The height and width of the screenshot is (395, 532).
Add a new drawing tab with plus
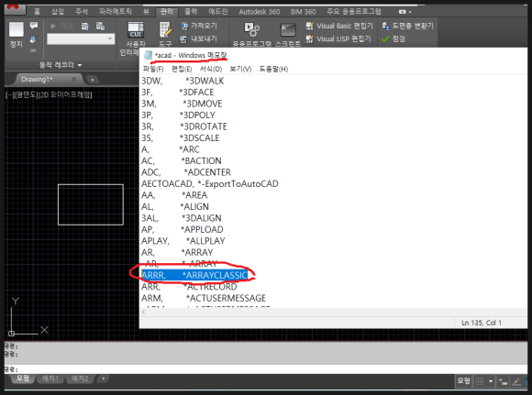point(92,80)
